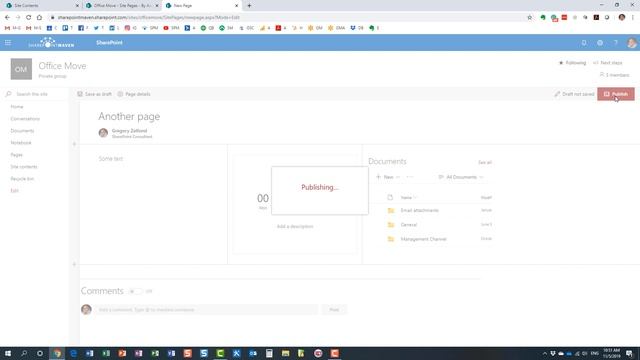Click See all in Documents
The image size is (640, 360).
click(x=485, y=162)
